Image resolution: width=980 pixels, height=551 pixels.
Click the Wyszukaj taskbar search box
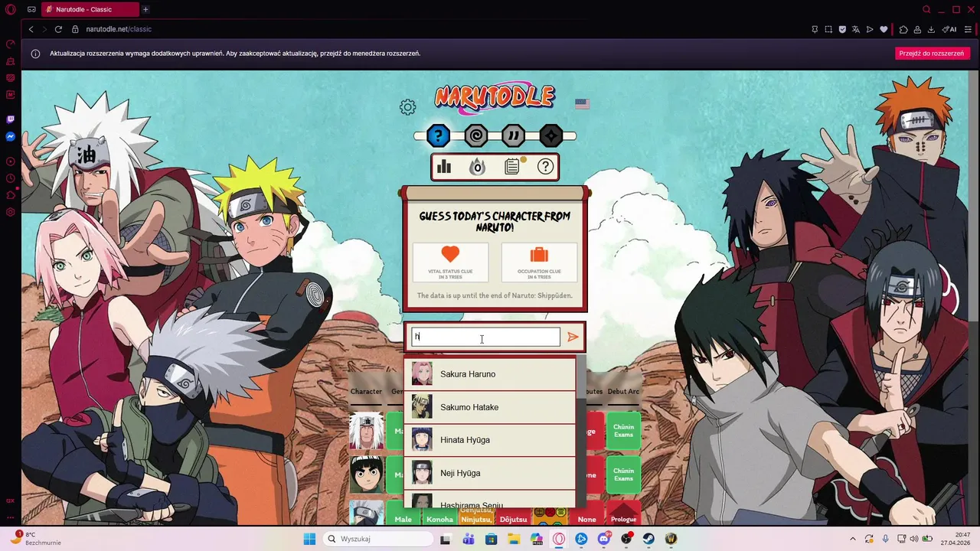[377, 539]
